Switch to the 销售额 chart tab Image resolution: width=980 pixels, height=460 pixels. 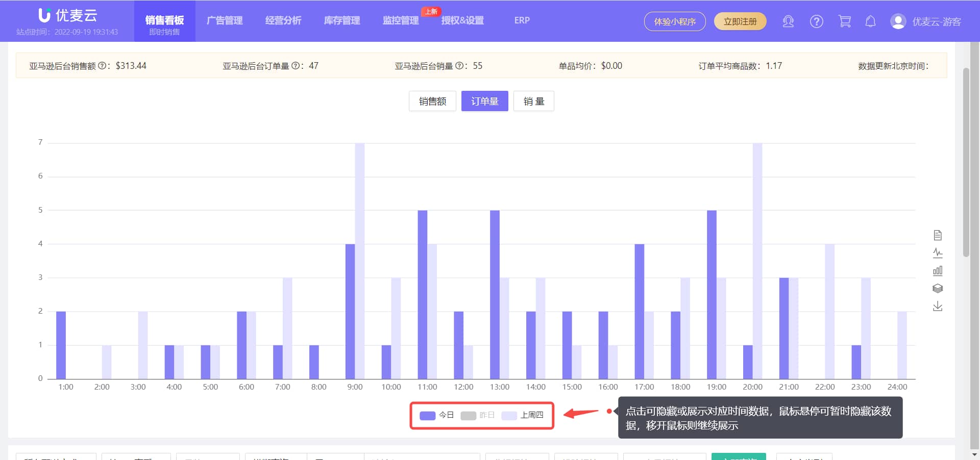tap(432, 101)
